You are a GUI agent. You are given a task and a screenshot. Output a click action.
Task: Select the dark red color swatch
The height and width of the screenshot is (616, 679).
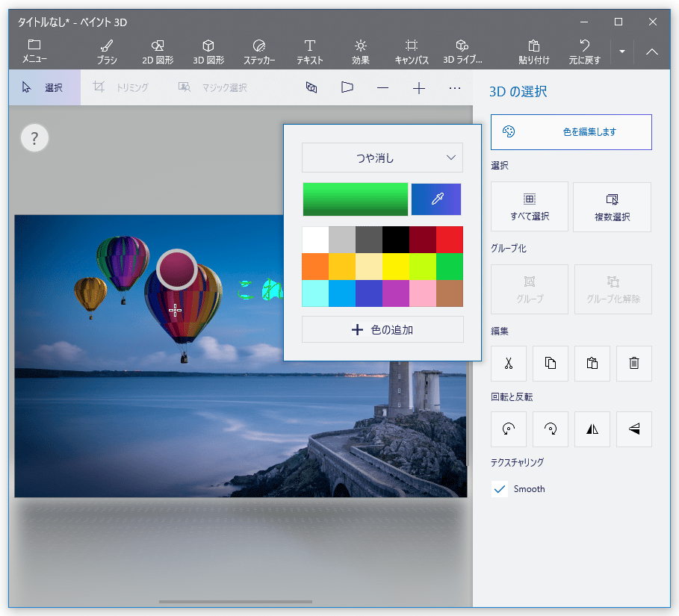pyautogui.click(x=423, y=240)
